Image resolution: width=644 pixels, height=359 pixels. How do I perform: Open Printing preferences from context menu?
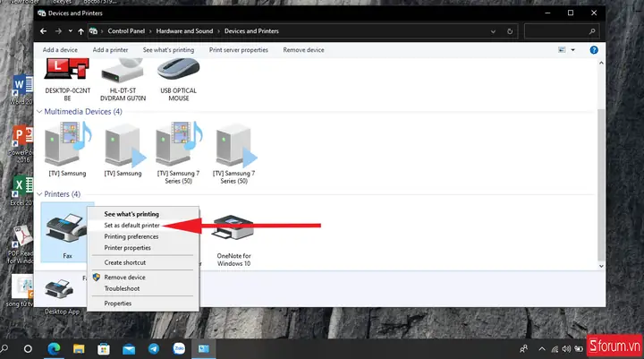[131, 236]
